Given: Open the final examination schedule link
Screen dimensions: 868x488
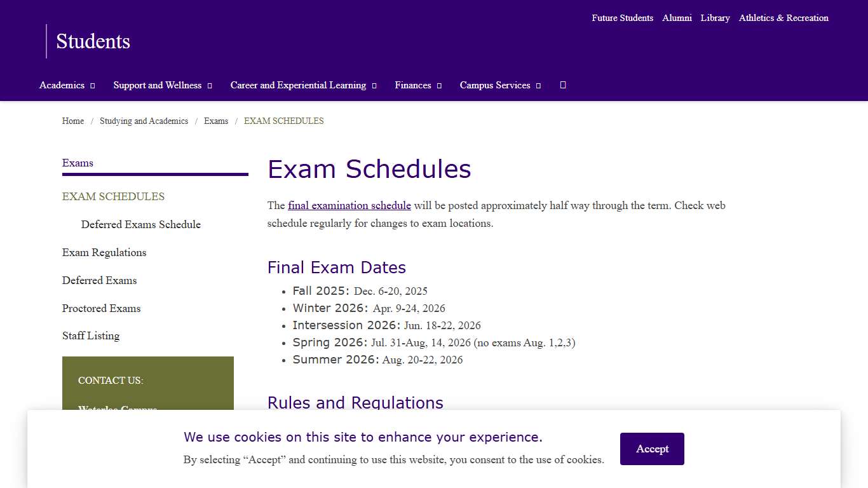Looking at the screenshot, I should (x=349, y=205).
